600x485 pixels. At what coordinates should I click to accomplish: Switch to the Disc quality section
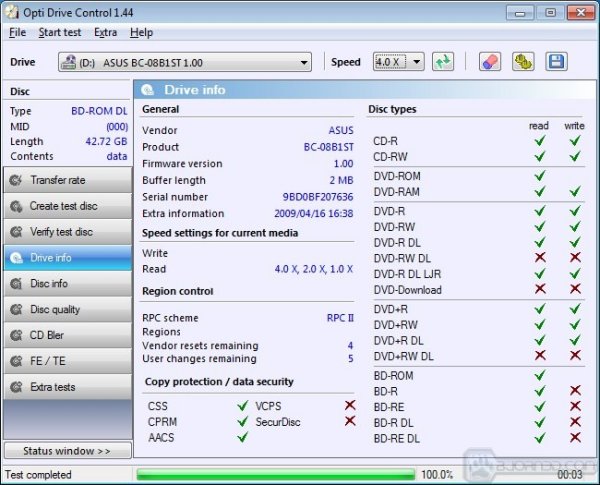(x=68, y=309)
